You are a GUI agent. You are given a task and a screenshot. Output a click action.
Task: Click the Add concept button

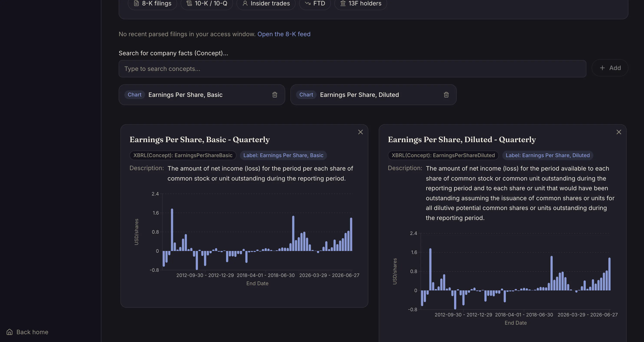click(x=610, y=68)
